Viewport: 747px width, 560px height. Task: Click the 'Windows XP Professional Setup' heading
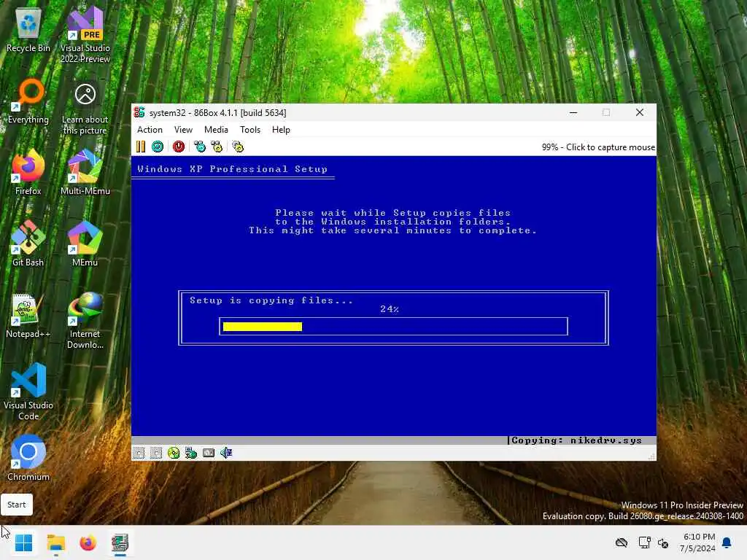coord(233,169)
